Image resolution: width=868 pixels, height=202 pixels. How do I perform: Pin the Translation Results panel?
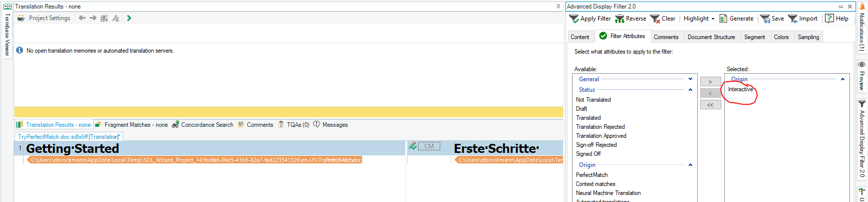(x=558, y=7)
